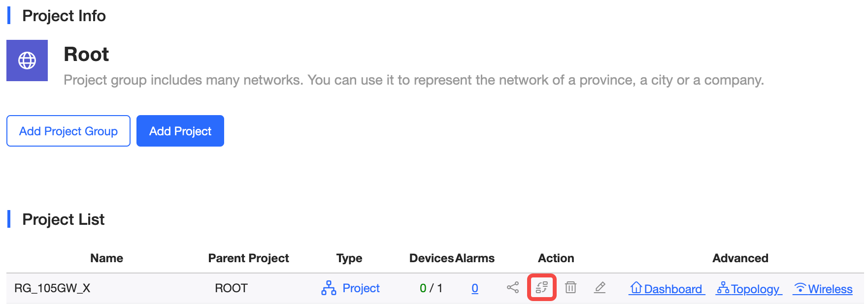The image size is (868, 304).
Task: Edit RG_105GW_X with the pencil icon
Action: pyautogui.click(x=600, y=288)
